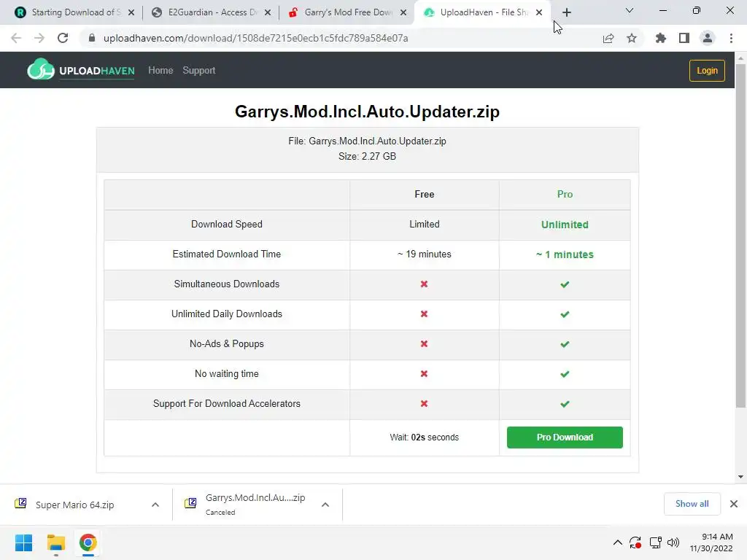The image size is (747, 560).
Task: Click the ~ 1 minutes cell
Action: click(x=565, y=254)
